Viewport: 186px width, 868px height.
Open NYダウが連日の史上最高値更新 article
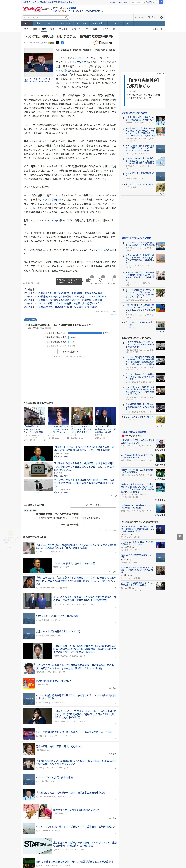pyautogui.click(x=74, y=862)
